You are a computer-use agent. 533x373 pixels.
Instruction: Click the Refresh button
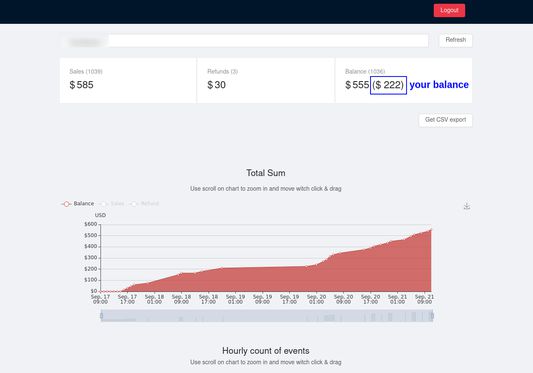[455, 40]
